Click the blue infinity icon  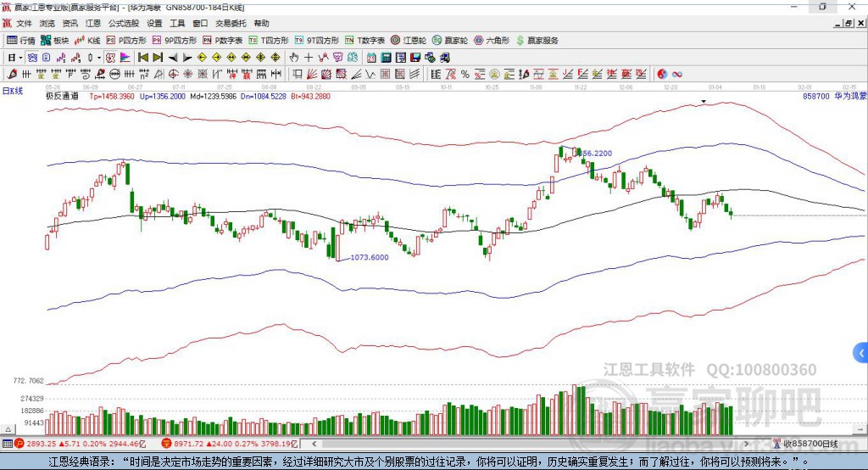click(x=677, y=74)
